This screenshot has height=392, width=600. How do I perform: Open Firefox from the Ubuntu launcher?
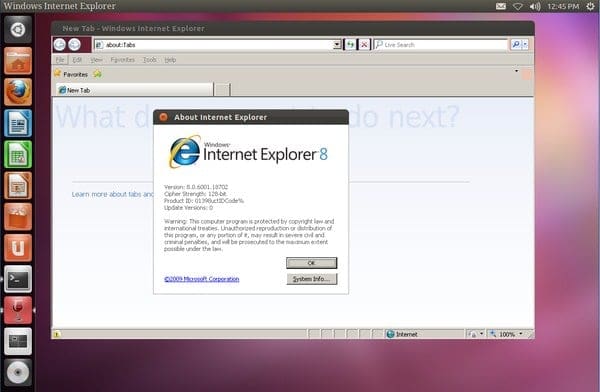18,92
